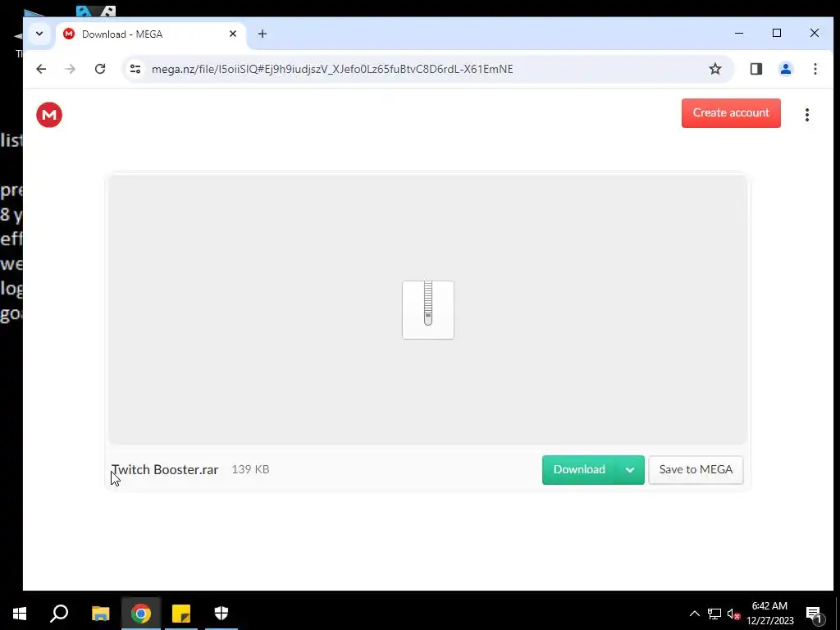Viewport: 840px width, 630px height.
Task: Click the green Download button
Action: click(x=579, y=470)
